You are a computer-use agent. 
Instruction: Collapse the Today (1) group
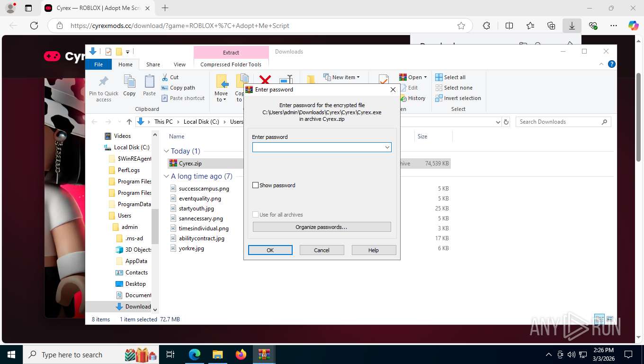(167, 151)
